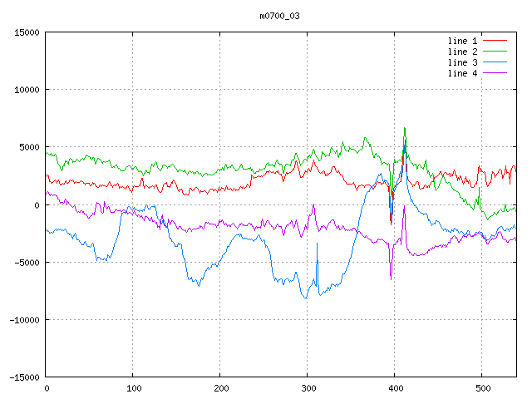This screenshot has width=532, height=399.
Task: Click the 15000 y-axis tick label
Action: (26, 32)
